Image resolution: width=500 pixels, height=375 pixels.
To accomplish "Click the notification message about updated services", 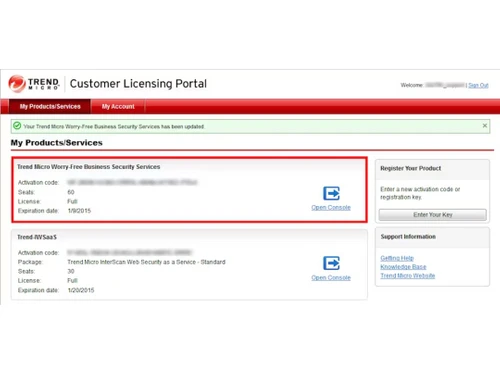I will point(114,127).
